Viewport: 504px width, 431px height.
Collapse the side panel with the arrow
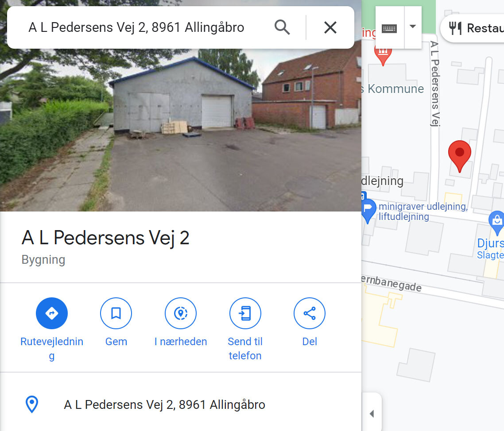click(372, 414)
